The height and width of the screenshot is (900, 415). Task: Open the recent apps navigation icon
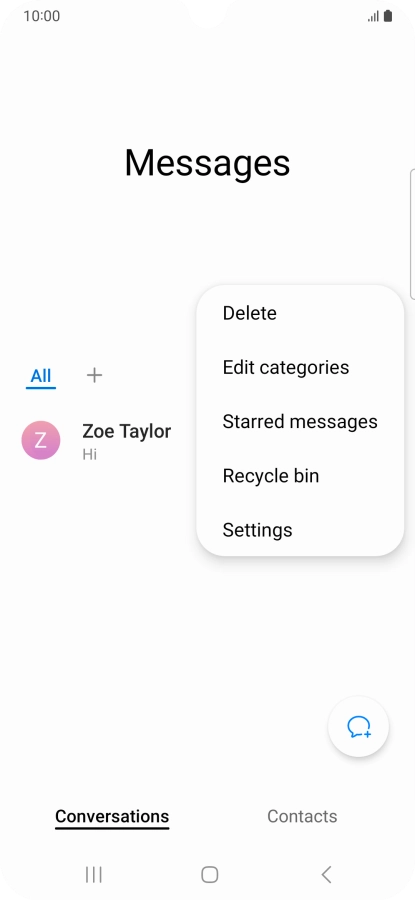[x=94, y=874]
